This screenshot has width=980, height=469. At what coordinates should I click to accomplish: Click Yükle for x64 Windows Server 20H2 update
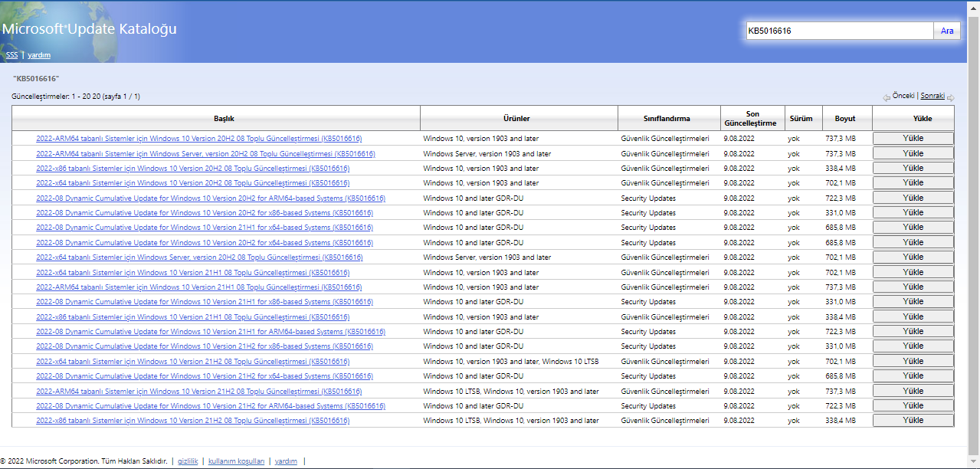coord(913,257)
